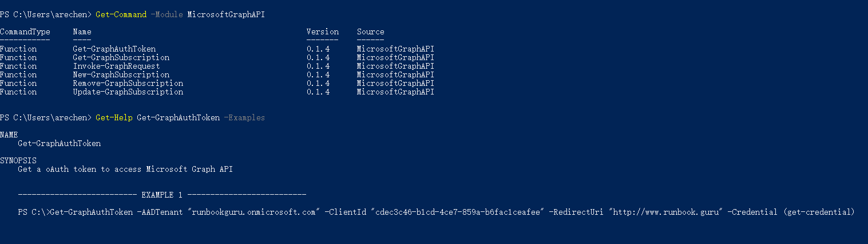
Task: Click the New-GraphSubscription function name
Action: click(121, 74)
